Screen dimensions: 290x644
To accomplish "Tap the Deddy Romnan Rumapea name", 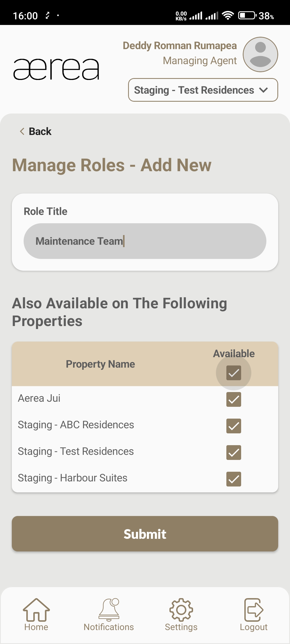I will [x=180, y=46].
